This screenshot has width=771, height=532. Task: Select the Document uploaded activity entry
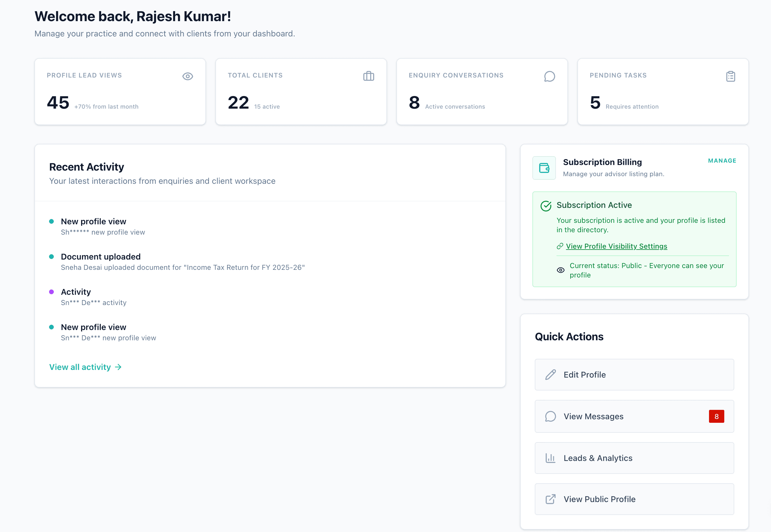coord(101,257)
